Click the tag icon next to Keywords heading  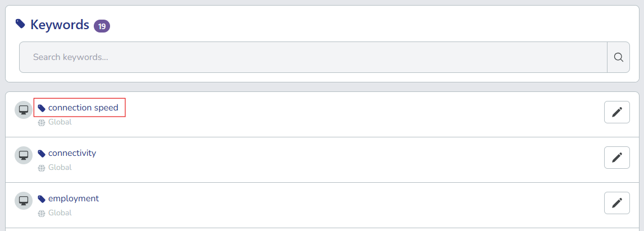coord(20,24)
